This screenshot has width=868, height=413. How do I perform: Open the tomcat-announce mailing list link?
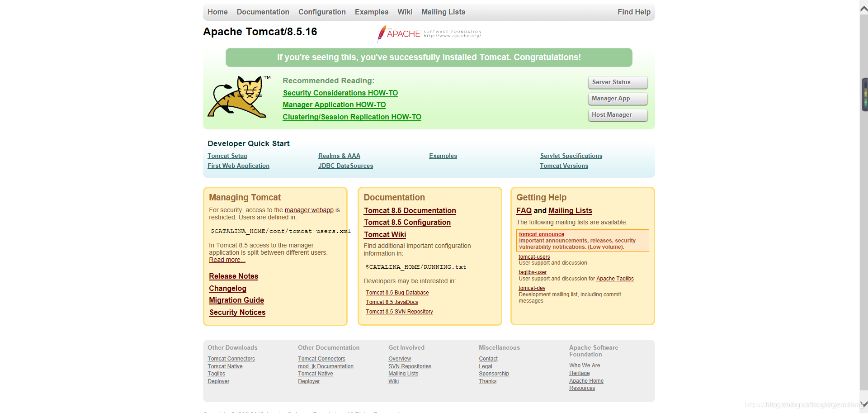542,234
